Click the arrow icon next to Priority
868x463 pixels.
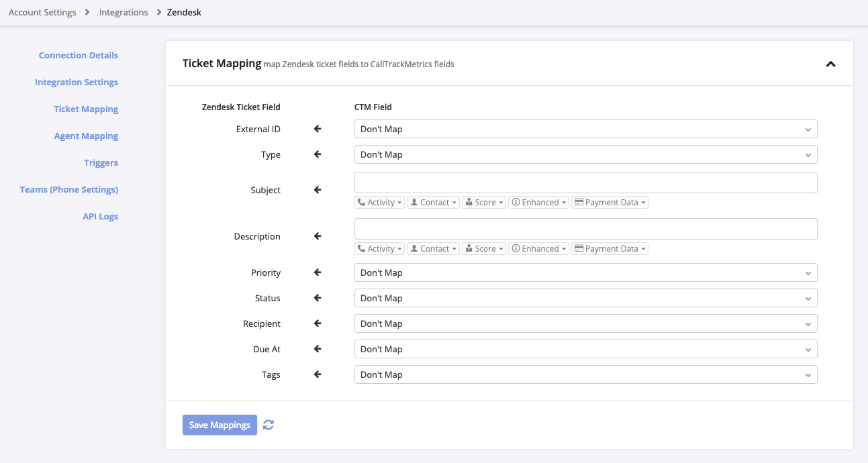point(318,272)
